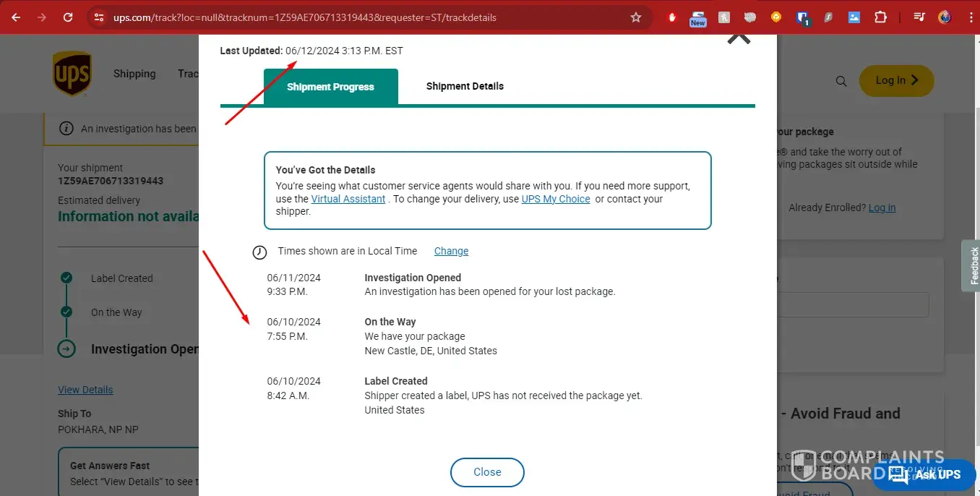This screenshot has height=496, width=980.
Task: Open the Extensions puzzle piece menu
Action: tap(880, 17)
